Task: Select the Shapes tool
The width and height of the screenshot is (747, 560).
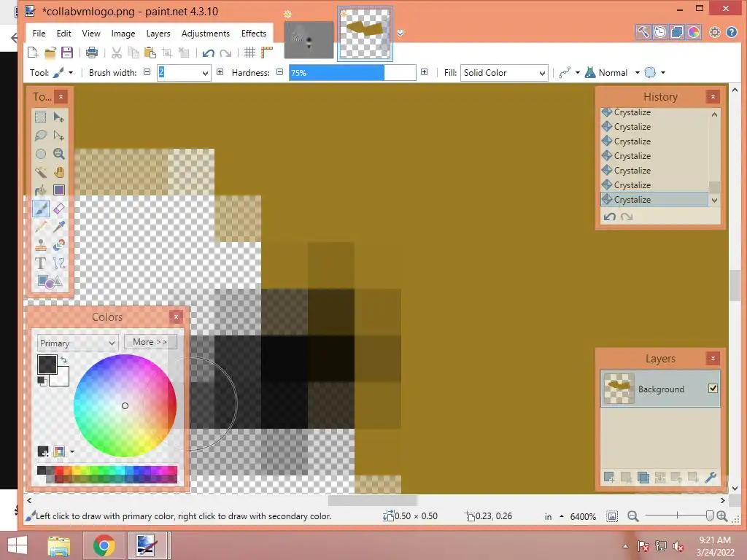Action: coord(50,281)
